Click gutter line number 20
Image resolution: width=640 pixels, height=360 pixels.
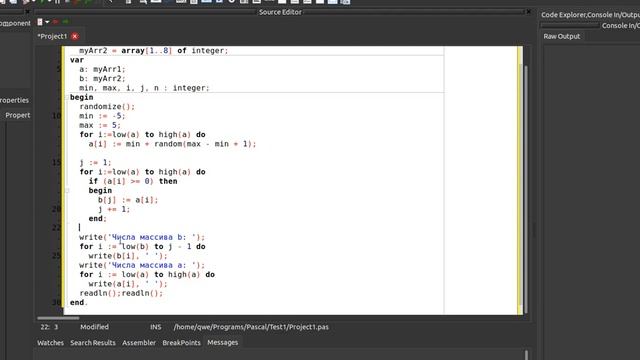coord(56,209)
